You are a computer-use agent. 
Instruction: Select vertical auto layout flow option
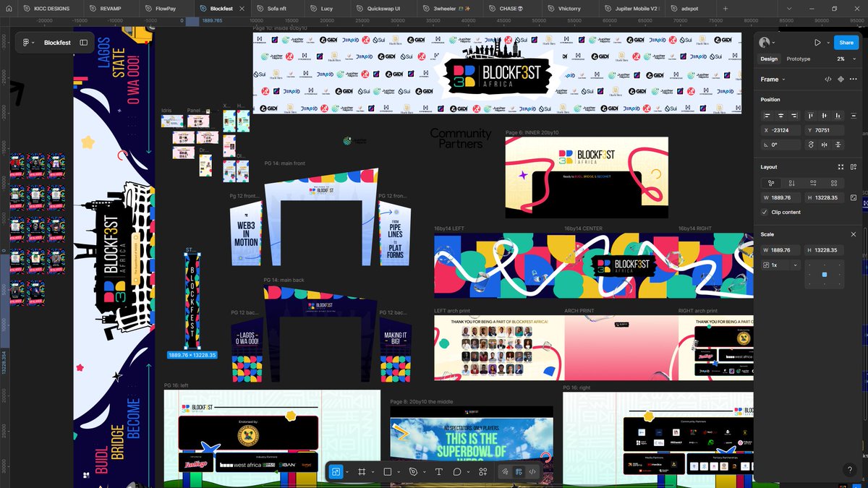(x=792, y=184)
